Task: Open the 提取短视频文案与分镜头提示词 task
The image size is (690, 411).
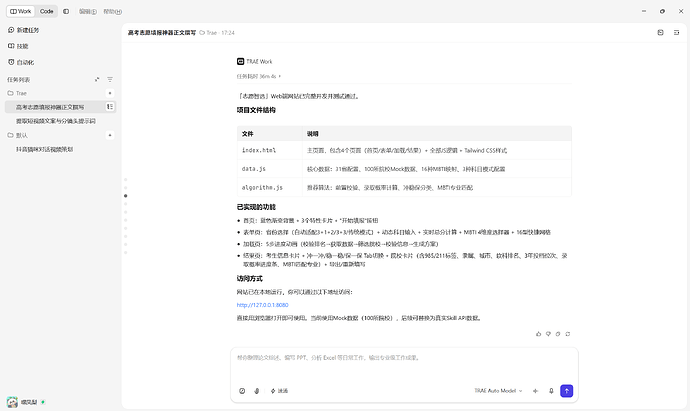Action: click(56, 121)
